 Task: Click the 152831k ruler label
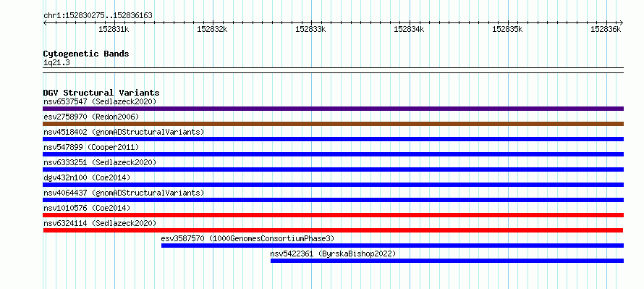114,29
